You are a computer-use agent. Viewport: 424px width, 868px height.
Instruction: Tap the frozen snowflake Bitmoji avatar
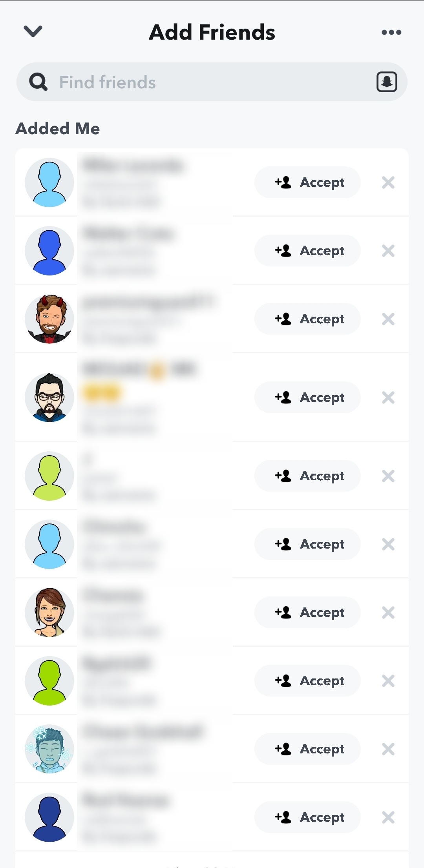[x=49, y=749]
